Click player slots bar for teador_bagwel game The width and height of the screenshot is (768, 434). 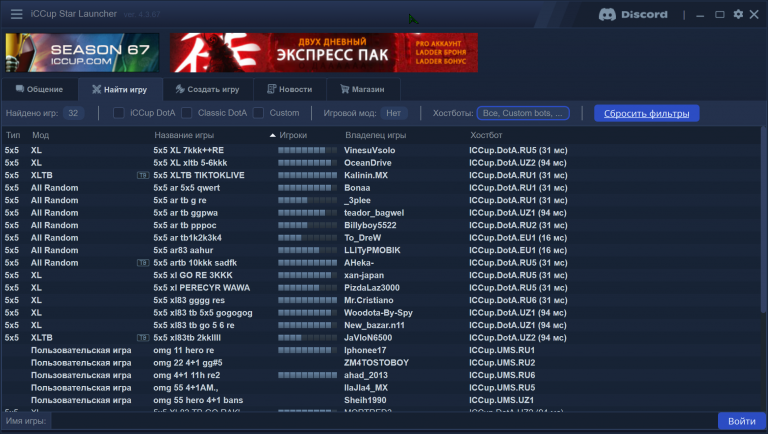click(x=308, y=213)
